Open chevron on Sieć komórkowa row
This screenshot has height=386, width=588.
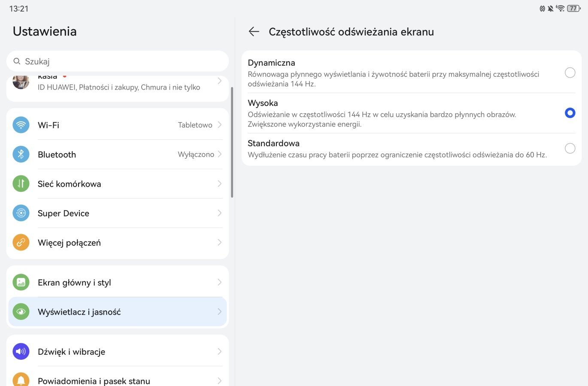pos(219,184)
